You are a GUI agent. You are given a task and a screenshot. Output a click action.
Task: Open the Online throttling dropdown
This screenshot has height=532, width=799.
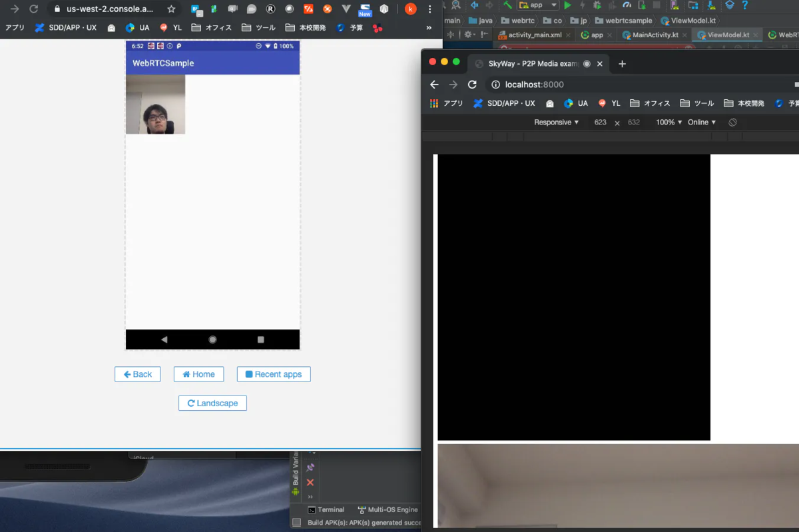tap(702, 122)
